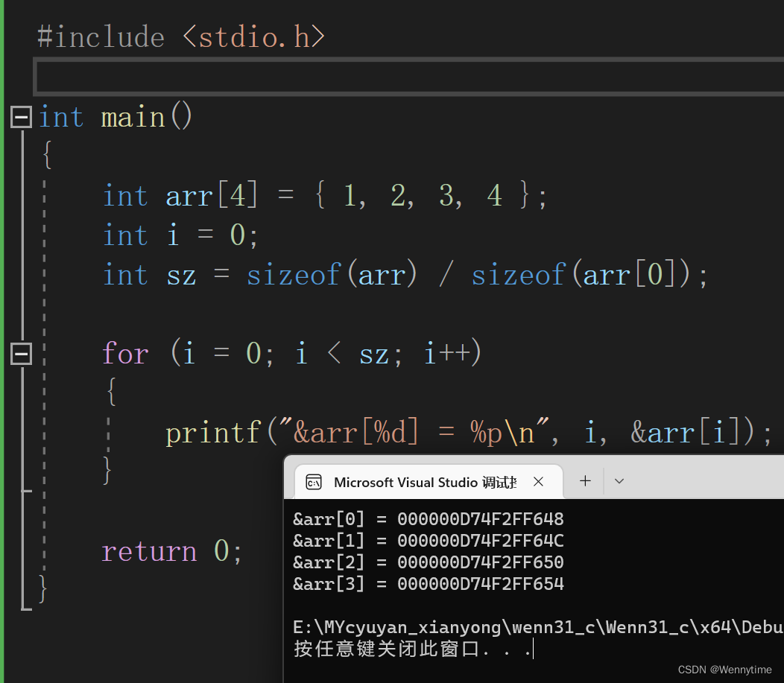Click console output line '&arr[0] = 000000D74F2FF648'
This screenshot has width=784, height=683.
pyautogui.click(x=429, y=519)
